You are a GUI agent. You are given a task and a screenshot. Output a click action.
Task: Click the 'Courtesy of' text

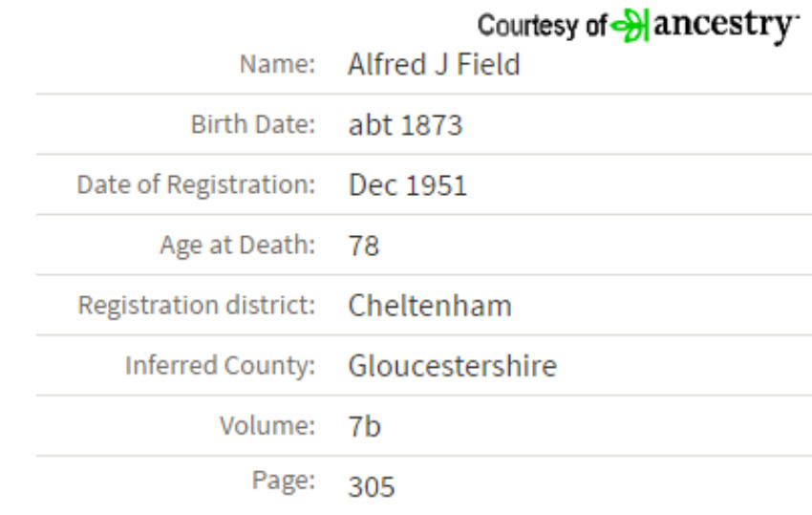click(x=542, y=26)
